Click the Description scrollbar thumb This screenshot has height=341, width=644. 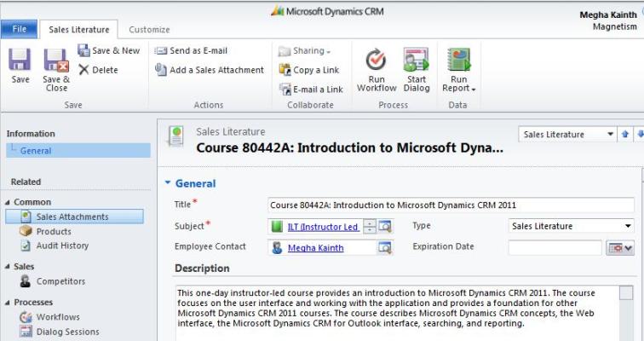(626, 293)
